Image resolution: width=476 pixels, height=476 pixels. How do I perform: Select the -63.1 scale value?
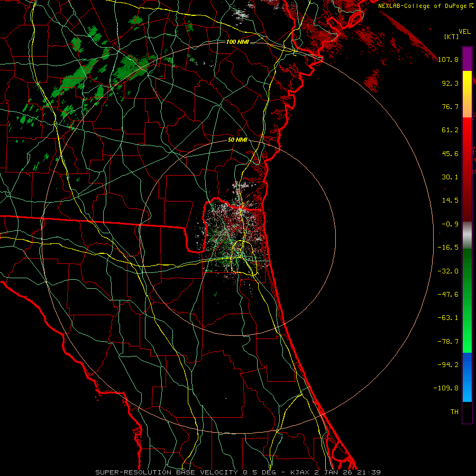tap(448, 318)
